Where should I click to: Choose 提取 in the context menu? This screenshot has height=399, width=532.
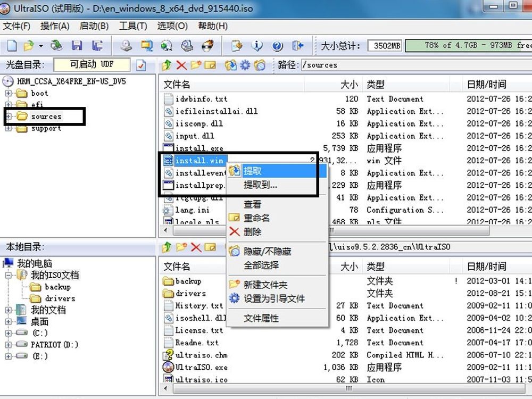(x=277, y=171)
